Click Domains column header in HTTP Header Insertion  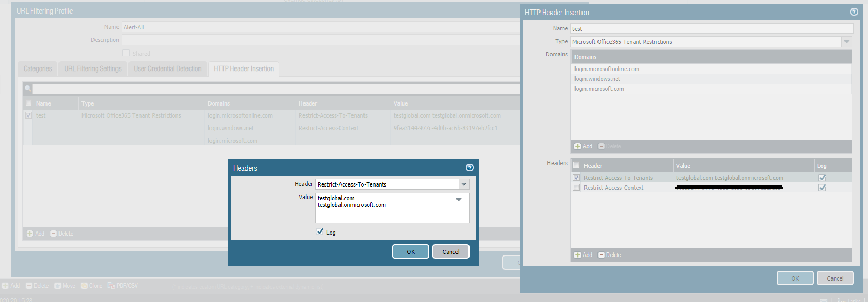pyautogui.click(x=711, y=57)
